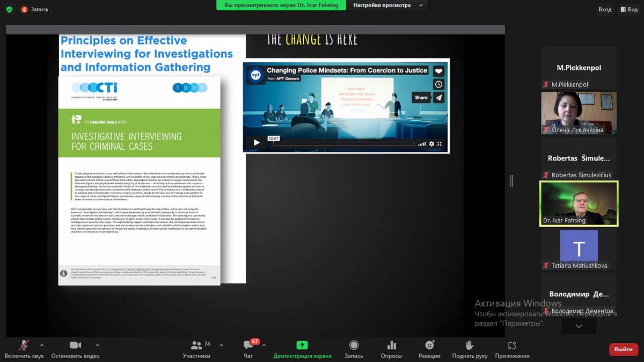Click the video progress bar

343,143
